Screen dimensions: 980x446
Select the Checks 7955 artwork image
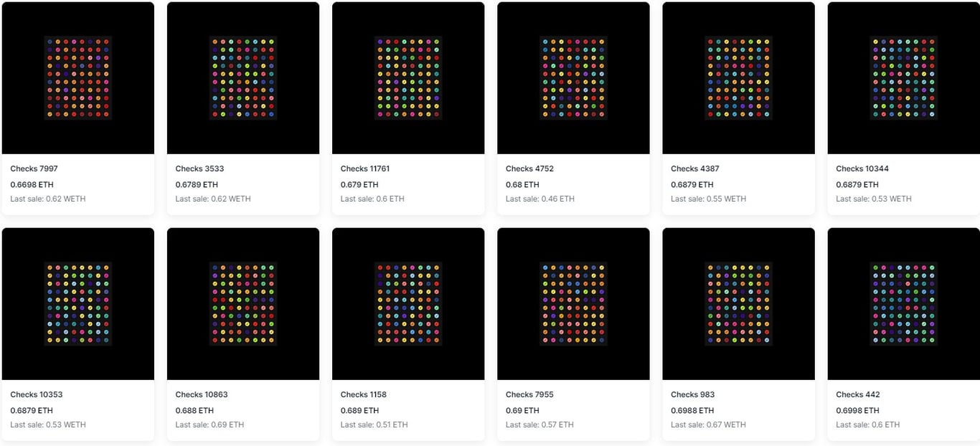tap(573, 304)
